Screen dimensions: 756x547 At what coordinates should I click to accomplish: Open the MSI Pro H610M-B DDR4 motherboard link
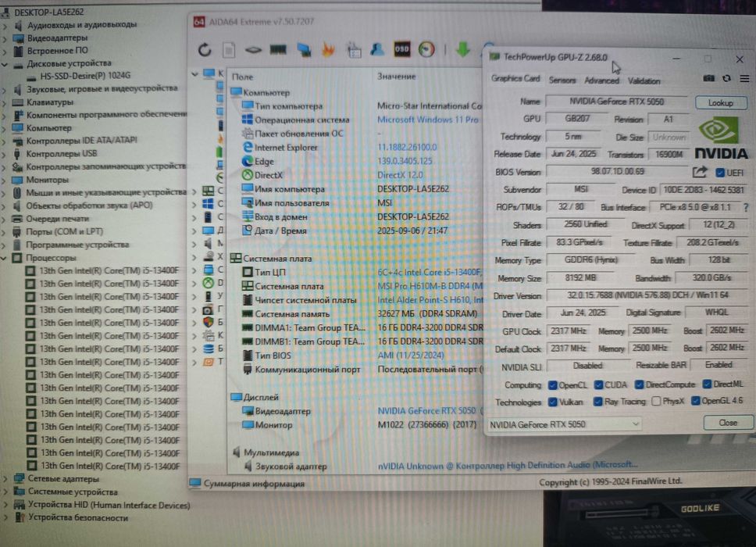pyautogui.click(x=430, y=286)
